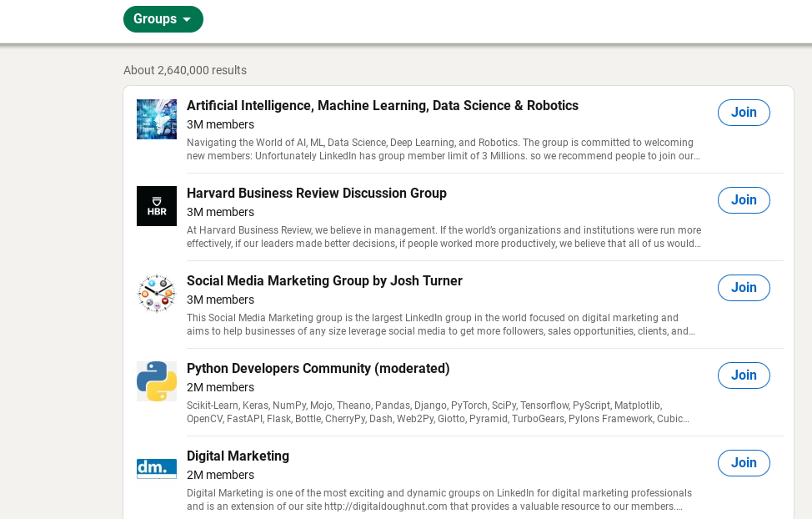Screen dimensions: 812x519
Task: Join Harvard Business Review Discussion Group
Action: (x=744, y=200)
